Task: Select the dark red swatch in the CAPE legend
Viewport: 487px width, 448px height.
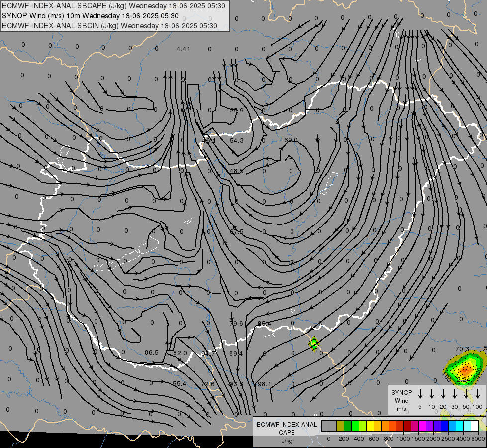Action: (x=407, y=426)
